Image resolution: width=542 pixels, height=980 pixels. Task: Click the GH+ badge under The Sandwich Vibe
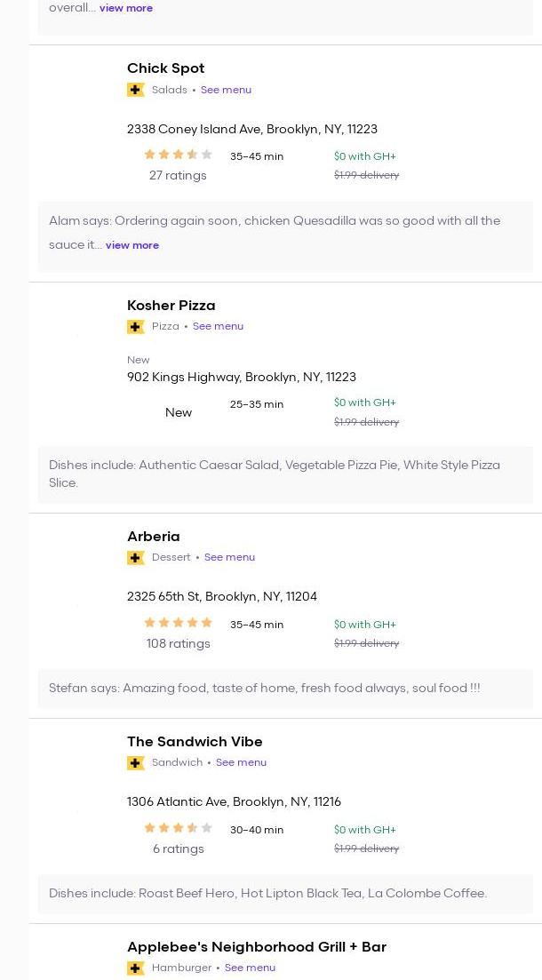pyautogui.click(x=136, y=763)
